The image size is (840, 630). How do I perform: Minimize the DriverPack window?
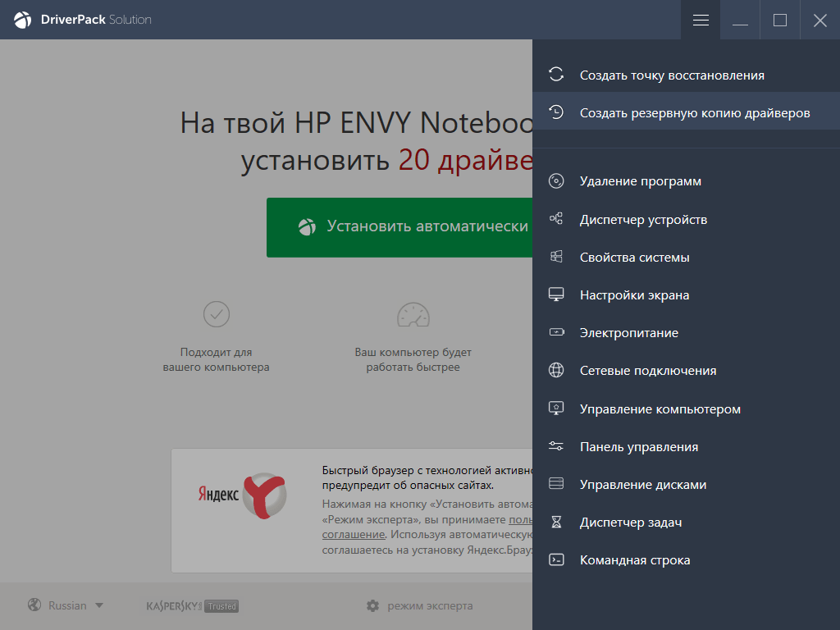click(741, 20)
